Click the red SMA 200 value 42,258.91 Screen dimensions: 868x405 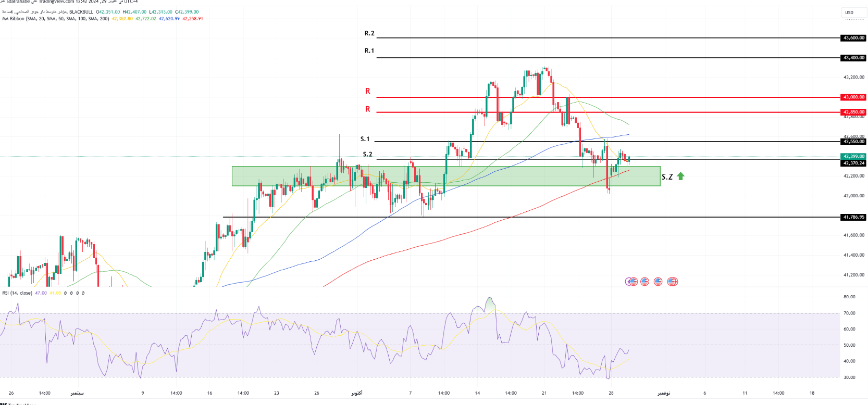[x=193, y=19]
